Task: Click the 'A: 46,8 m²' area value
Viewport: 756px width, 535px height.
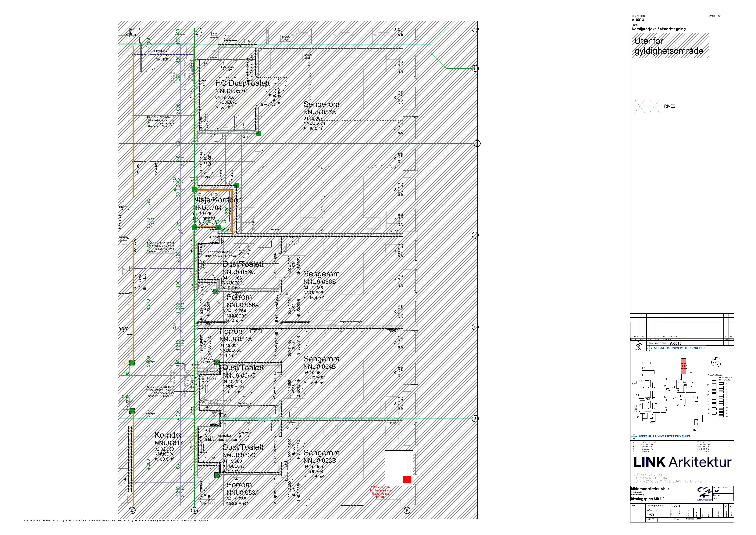Action: click(x=313, y=128)
